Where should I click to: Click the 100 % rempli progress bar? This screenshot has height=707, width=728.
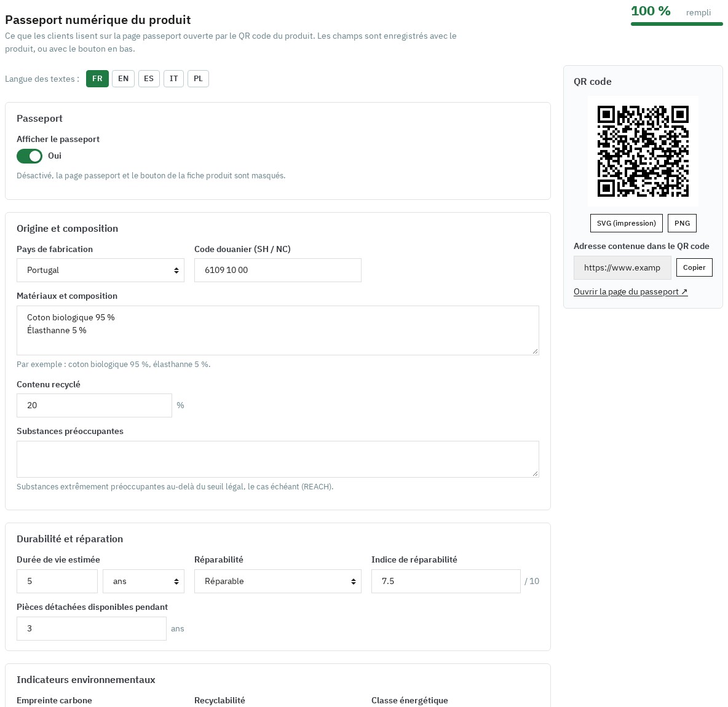pos(676,24)
